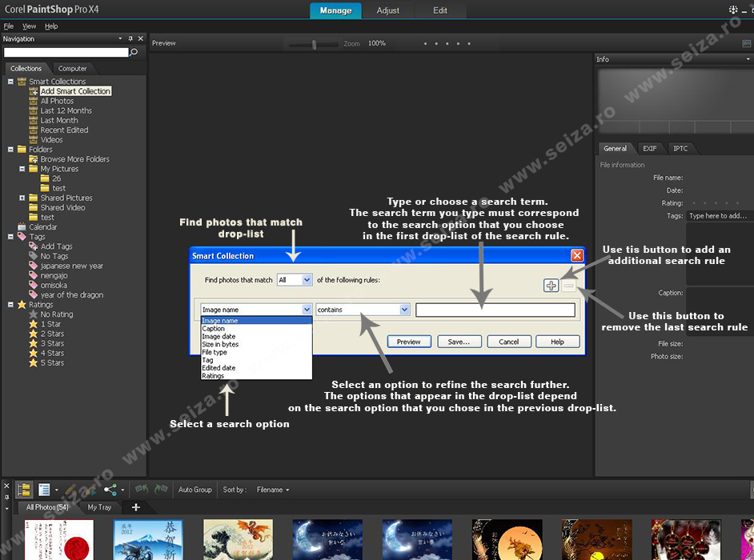Click the rotate left icon in the tray toolbar

pyautogui.click(x=142, y=490)
